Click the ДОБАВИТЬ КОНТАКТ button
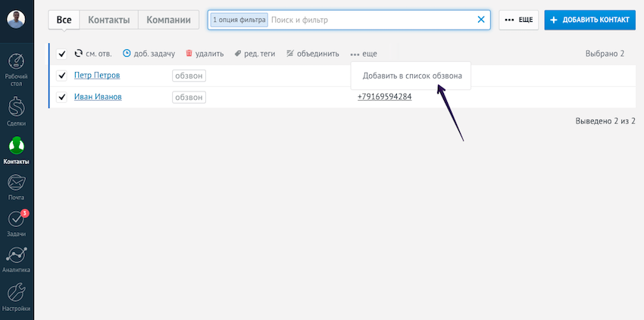644x320 pixels. pyautogui.click(x=589, y=20)
